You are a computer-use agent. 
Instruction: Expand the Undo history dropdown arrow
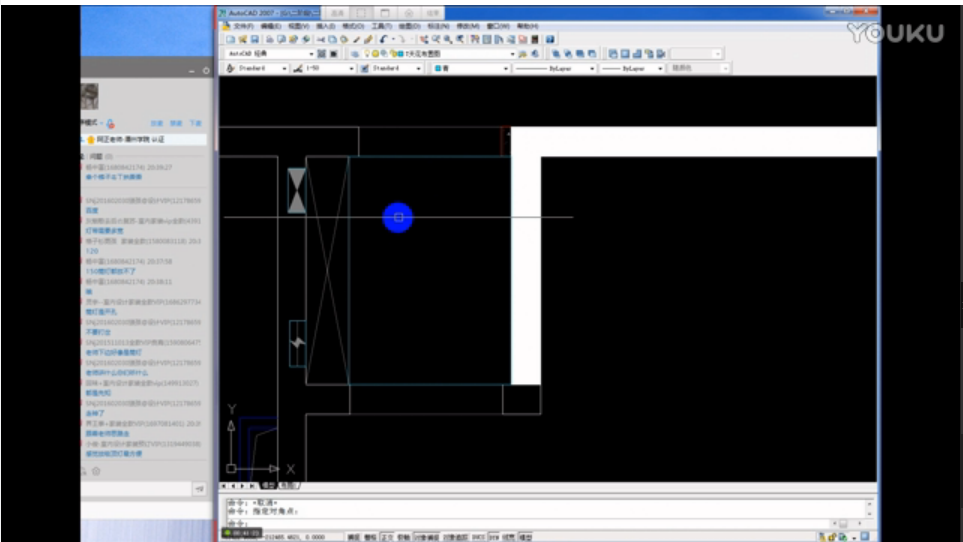[393, 39]
